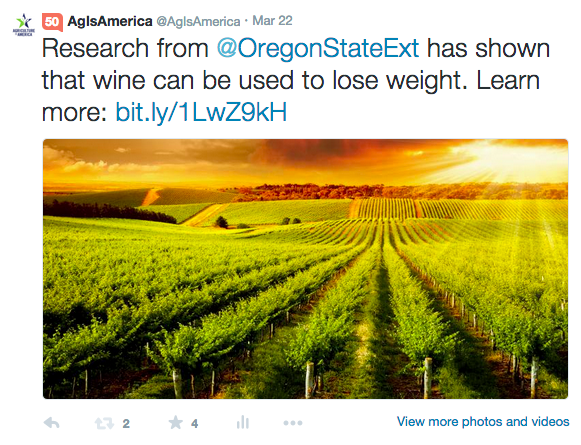Image resolution: width=581 pixels, height=445 pixels.
Task: Enlarge the vineyard sunset photo
Action: pyautogui.click(x=305, y=269)
